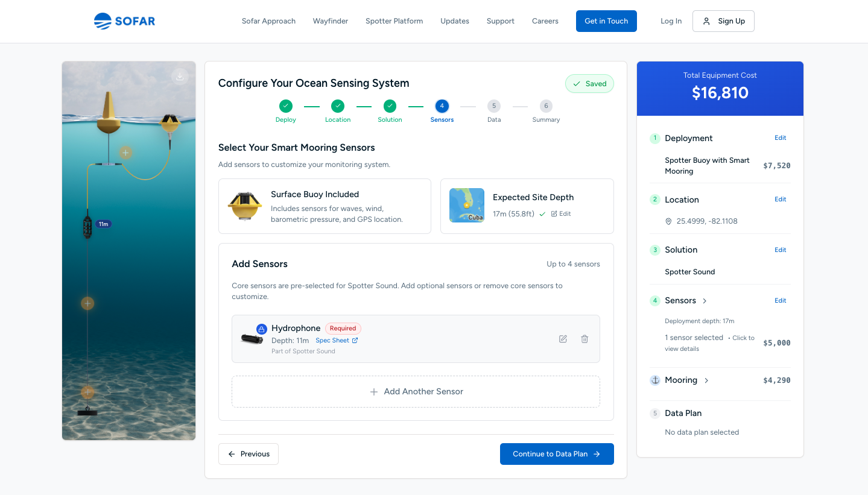Edit the Expected Site Depth value
The image size is (868, 495).
click(561, 214)
